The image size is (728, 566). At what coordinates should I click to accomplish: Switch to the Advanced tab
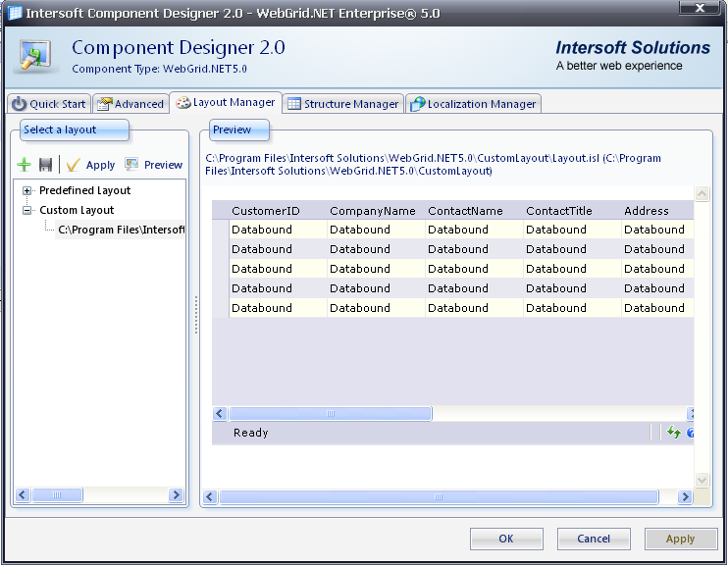click(130, 104)
